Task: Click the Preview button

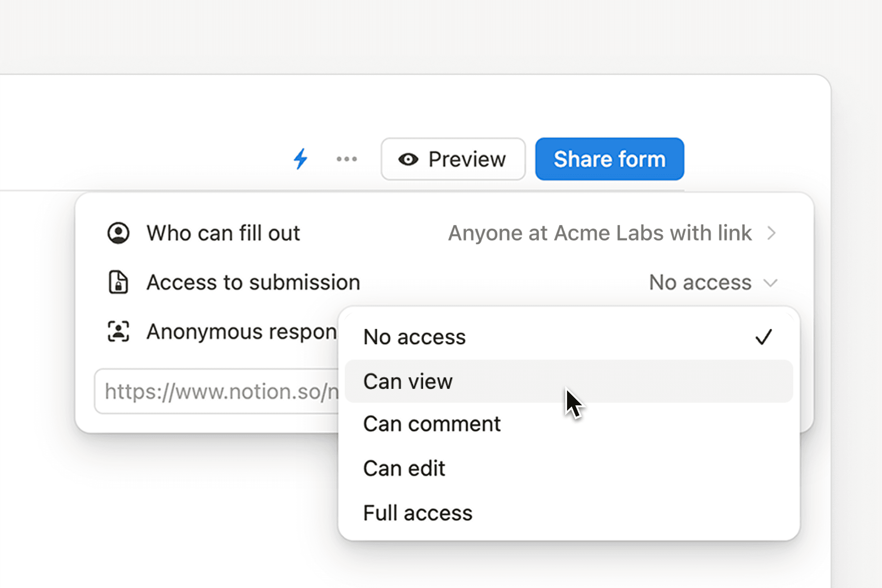Action: point(453,159)
